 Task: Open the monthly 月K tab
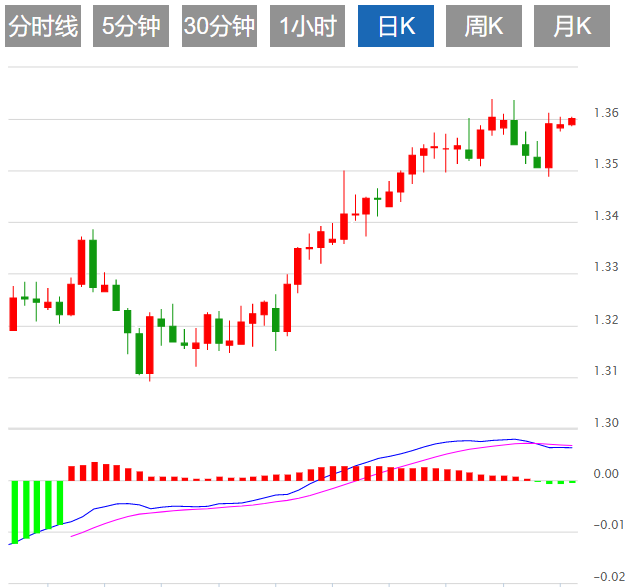572,27
